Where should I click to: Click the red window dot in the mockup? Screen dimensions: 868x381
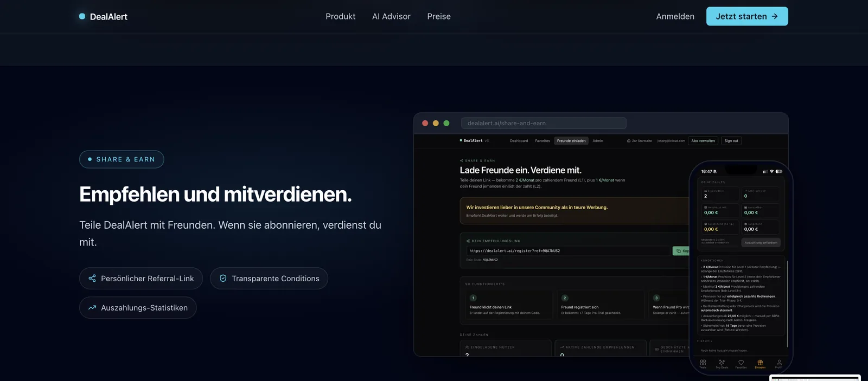(425, 123)
